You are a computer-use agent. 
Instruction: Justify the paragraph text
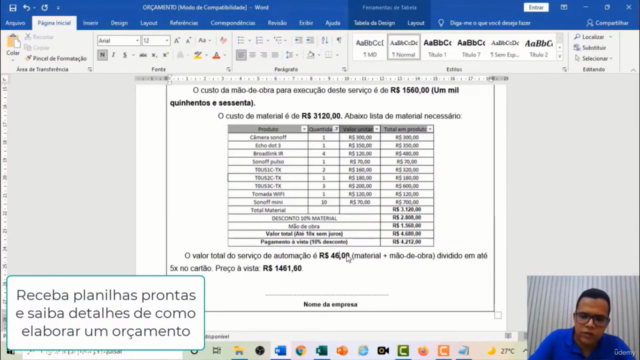click(275, 55)
